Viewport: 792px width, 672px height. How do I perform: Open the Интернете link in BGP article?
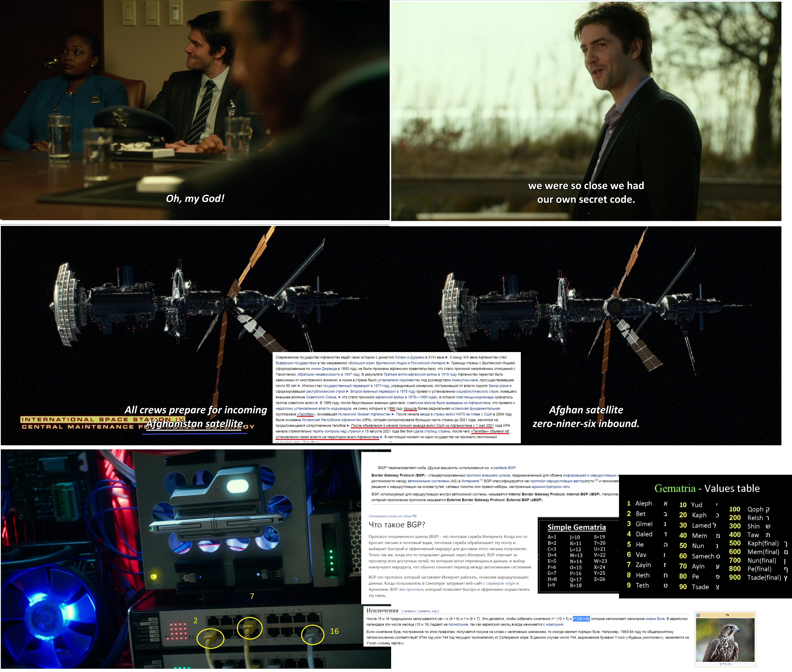(x=470, y=481)
